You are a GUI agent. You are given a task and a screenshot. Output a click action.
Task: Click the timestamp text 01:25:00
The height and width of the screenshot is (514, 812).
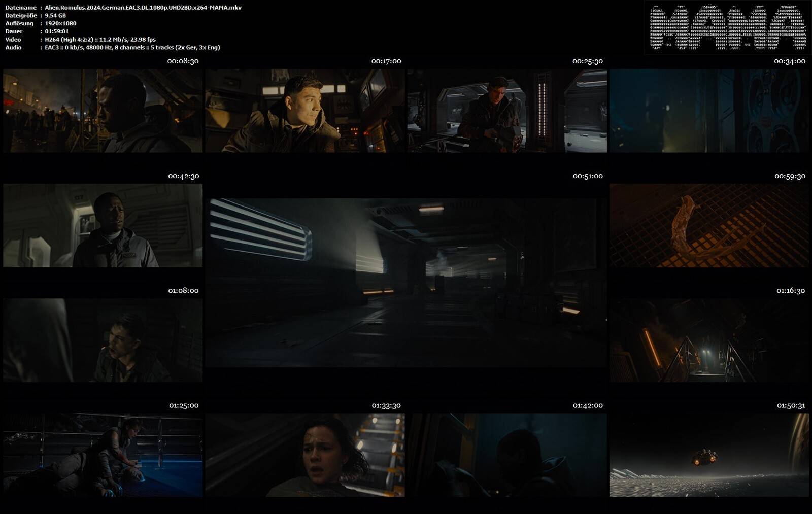(x=184, y=406)
